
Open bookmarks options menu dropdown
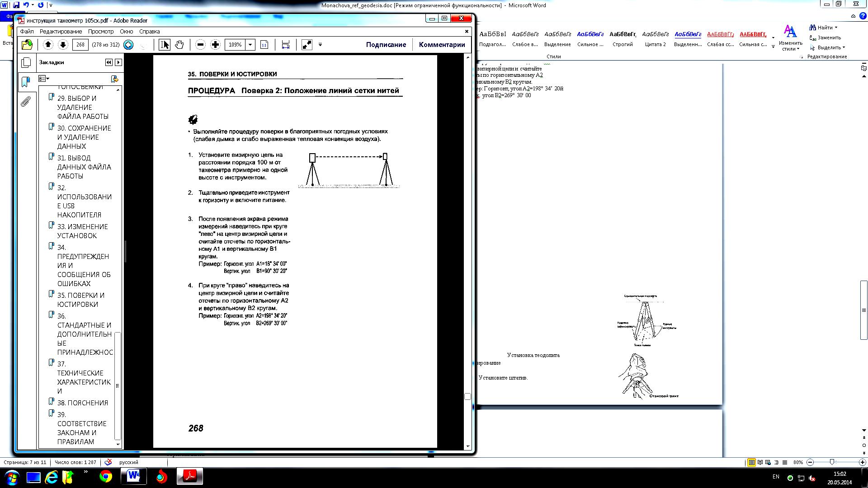tap(44, 79)
